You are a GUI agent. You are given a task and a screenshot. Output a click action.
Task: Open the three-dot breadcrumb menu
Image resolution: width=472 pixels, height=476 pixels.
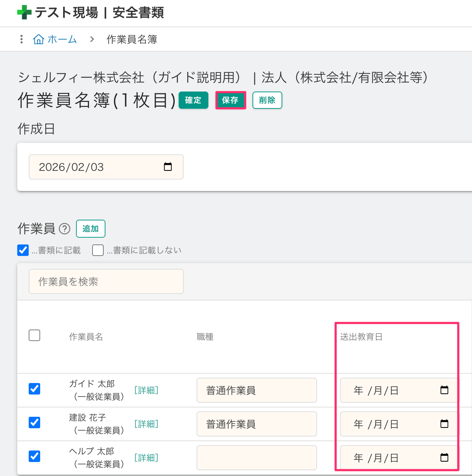[x=22, y=39]
